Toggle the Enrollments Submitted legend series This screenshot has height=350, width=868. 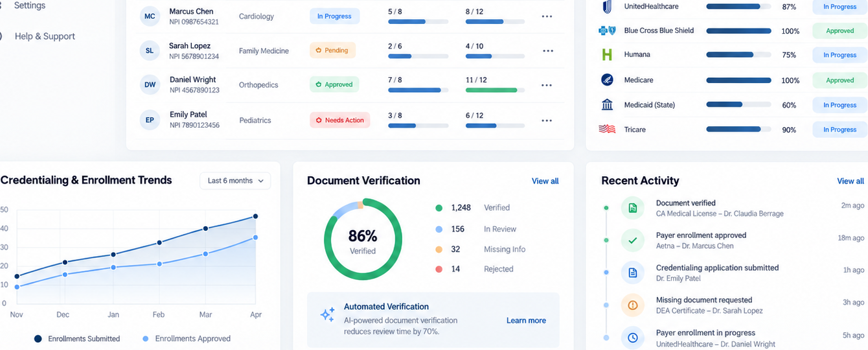77,338
